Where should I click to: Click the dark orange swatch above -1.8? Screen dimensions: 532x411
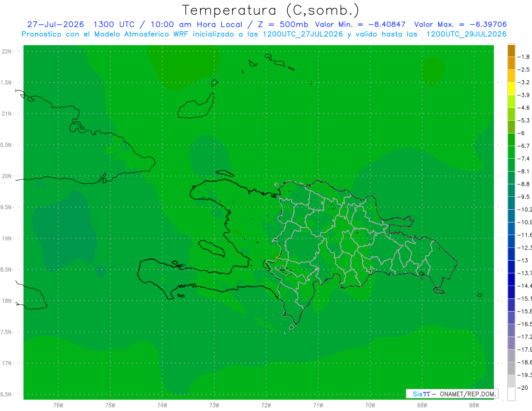click(x=511, y=51)
